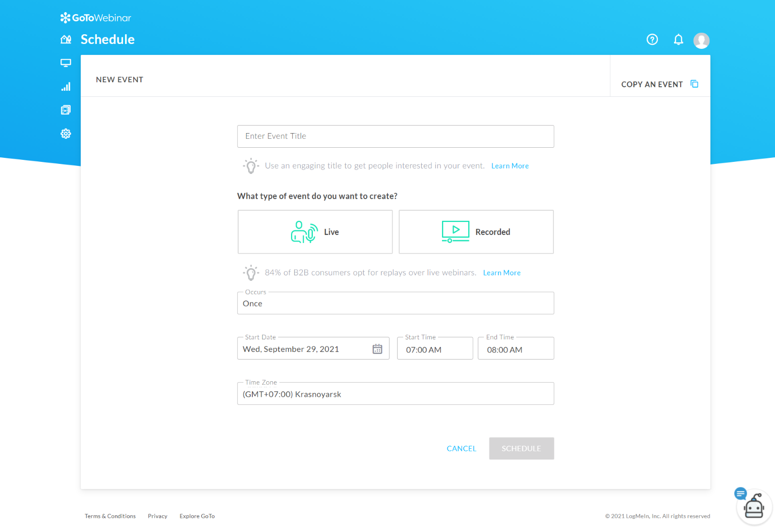This screenshot has width=775, height=532.
Task: Click the help question mark icon
Action: (652, 39)
